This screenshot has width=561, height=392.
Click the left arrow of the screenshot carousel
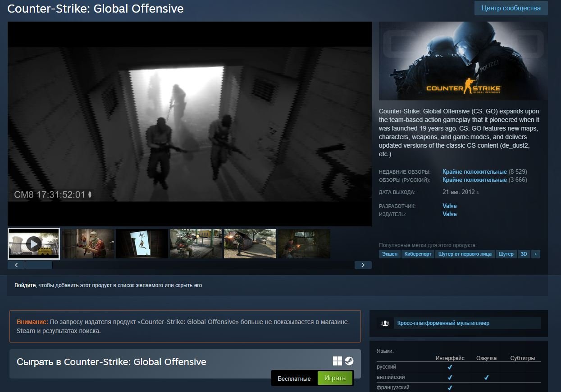coord(16,265)
